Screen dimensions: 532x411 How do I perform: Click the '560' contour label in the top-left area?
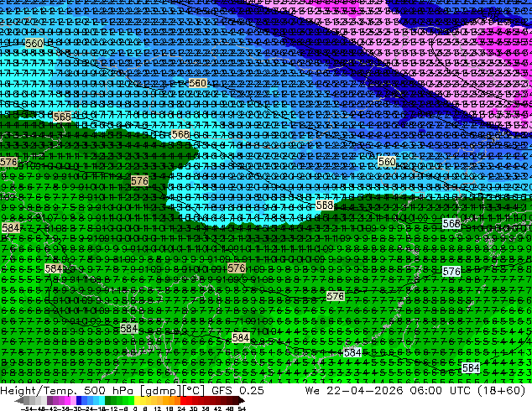pyautogui.click(x=34, y=44)
